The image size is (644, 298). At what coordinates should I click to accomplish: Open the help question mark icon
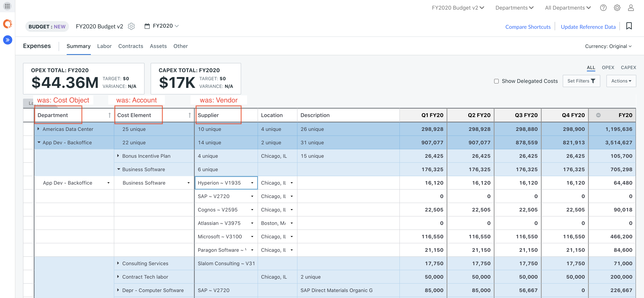[603, 8]
